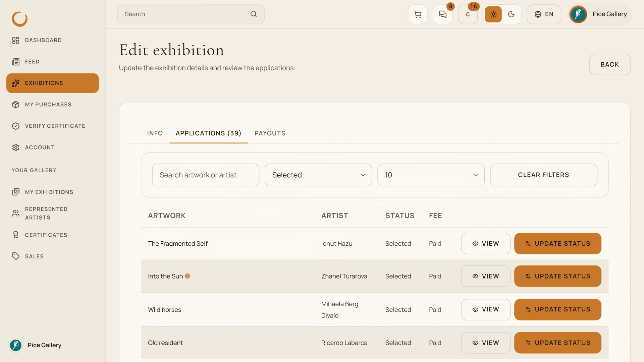Open Pice Gallery profile menu in header
Image resolution: width=644 pixels, height=362 pixels.
(x=599, y=14)
